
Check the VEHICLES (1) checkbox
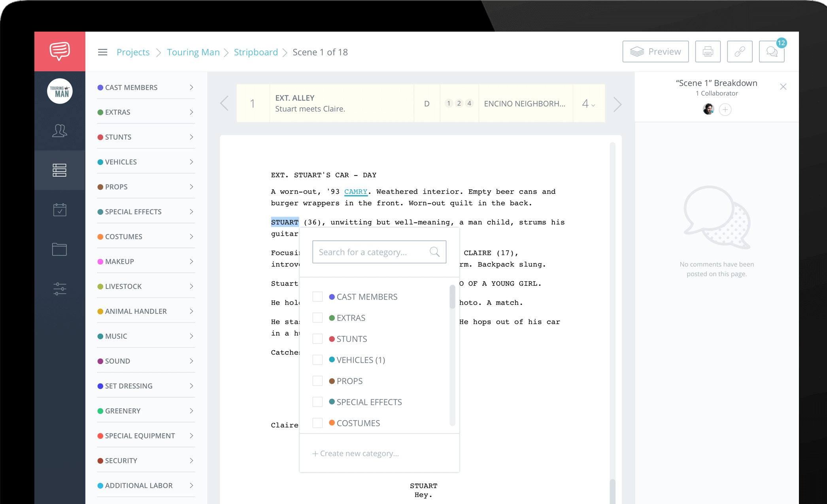317,360
